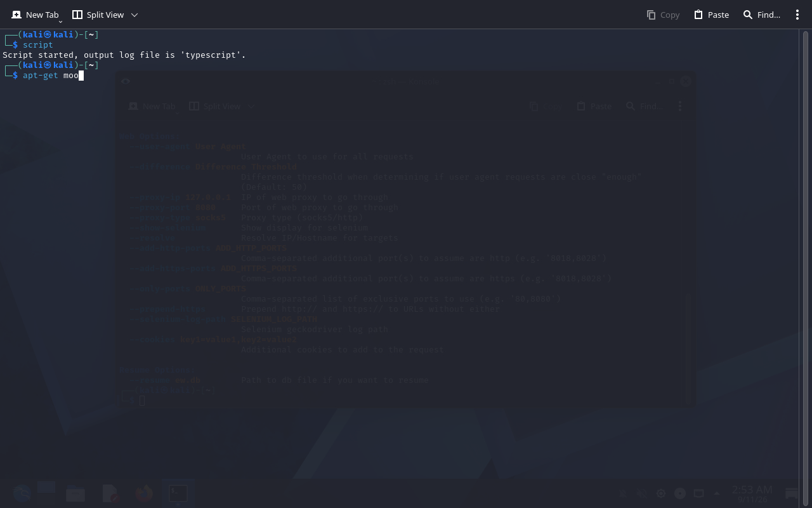Viewport: 812px width, 508px height.
Task: Expand the Split View chevron menu
Action: click(x=134, y=15)
